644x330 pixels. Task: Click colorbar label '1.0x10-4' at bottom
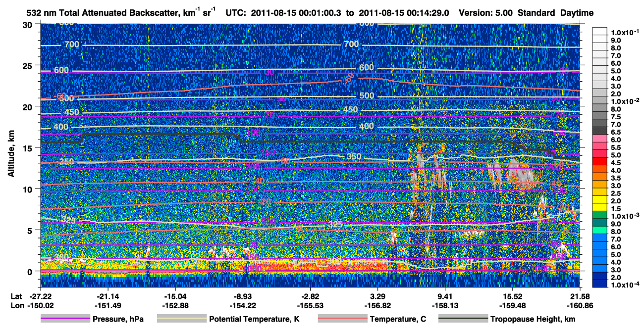(x=624, y=284)
